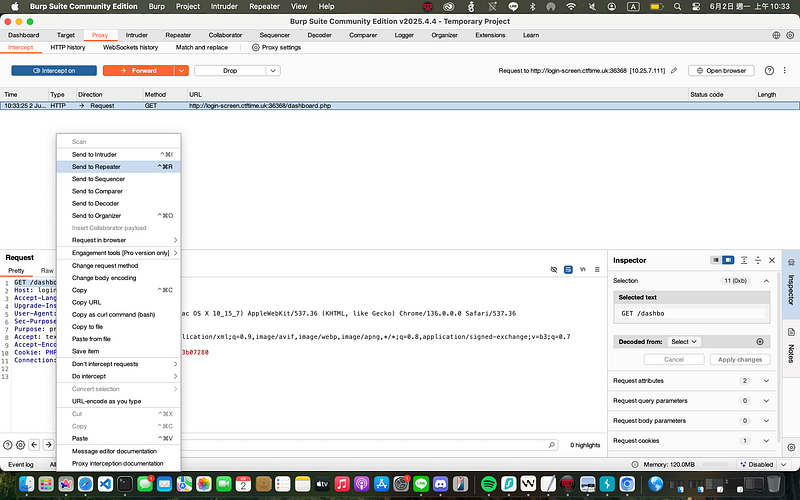The image size is (800, 500).
Task: Open Visual Studio Code in Dock
Action: 105,483
